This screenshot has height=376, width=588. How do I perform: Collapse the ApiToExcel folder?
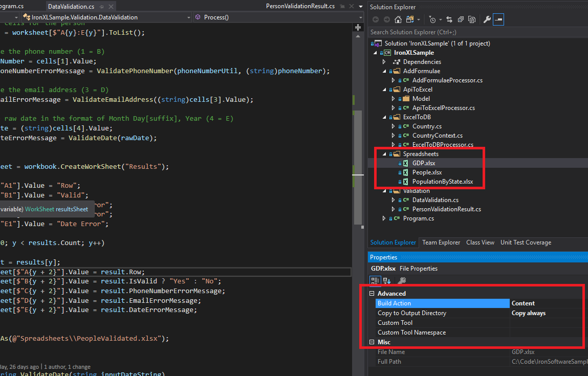(384, 90)
